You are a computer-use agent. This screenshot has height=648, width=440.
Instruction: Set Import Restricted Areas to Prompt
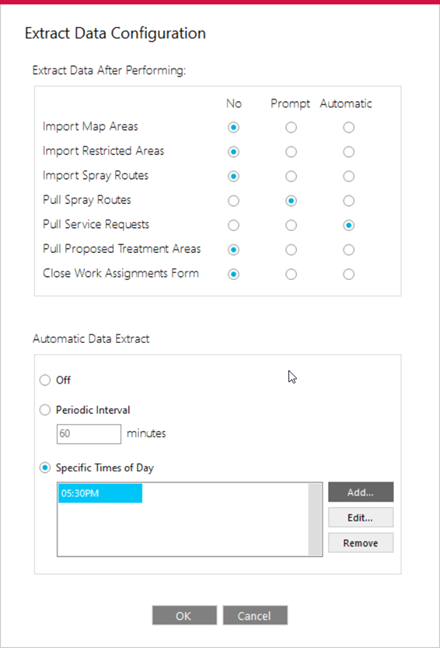[x=291, y=152]
